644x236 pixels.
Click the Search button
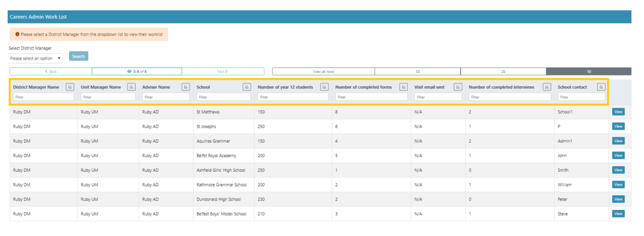[79, 56]
